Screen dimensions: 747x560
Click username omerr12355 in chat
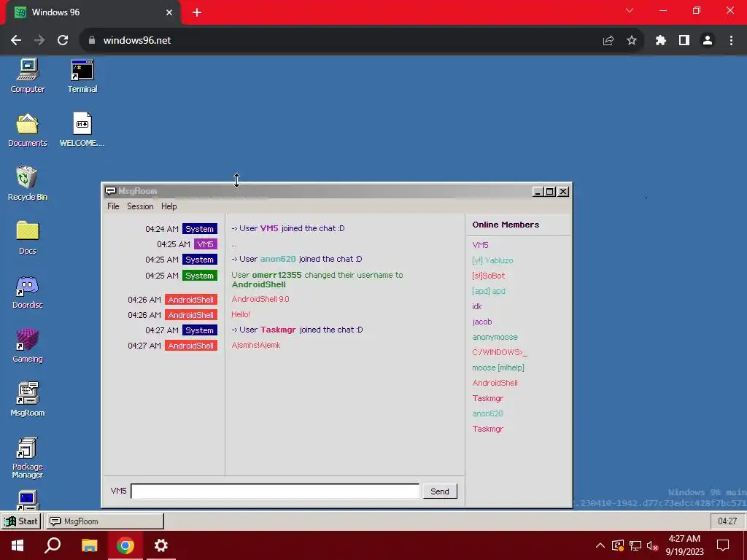pos(276,275)
